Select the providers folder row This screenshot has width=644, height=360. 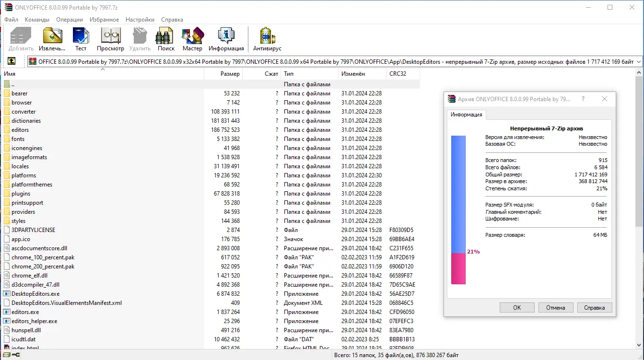point(210,212)
